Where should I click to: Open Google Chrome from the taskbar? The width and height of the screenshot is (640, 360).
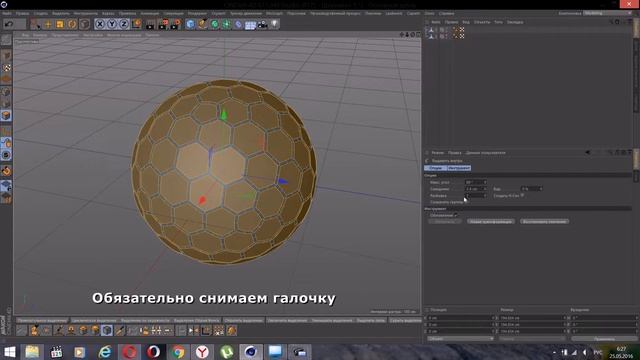pyautogui.click(x=178, y=352)
